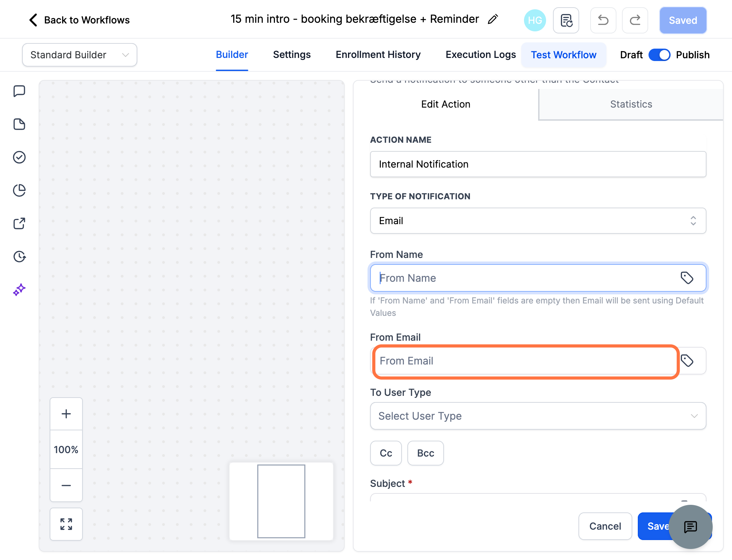Insert custom value tag in From Email
Image resolution: width=732 pixels, height=560 pixels.
point(687,361)
